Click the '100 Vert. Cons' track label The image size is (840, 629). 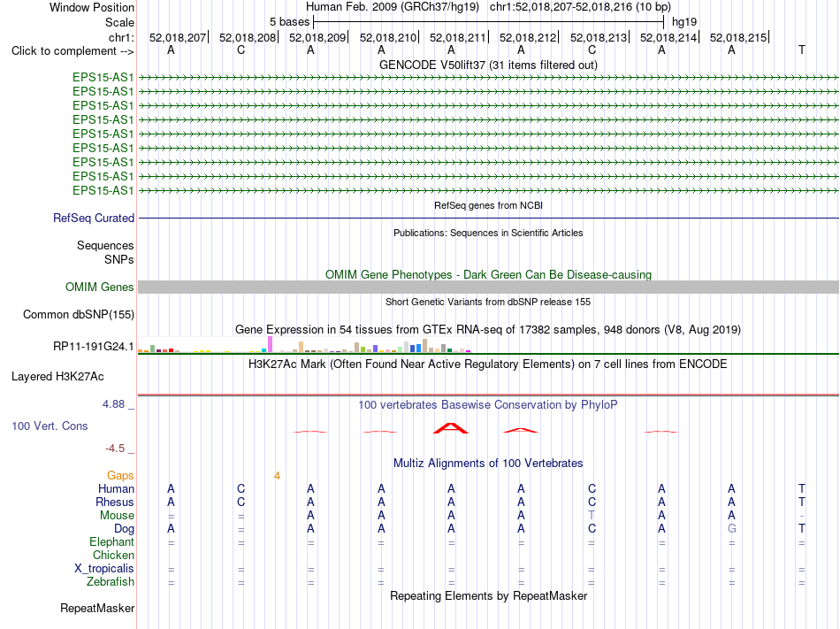[50, 426]
